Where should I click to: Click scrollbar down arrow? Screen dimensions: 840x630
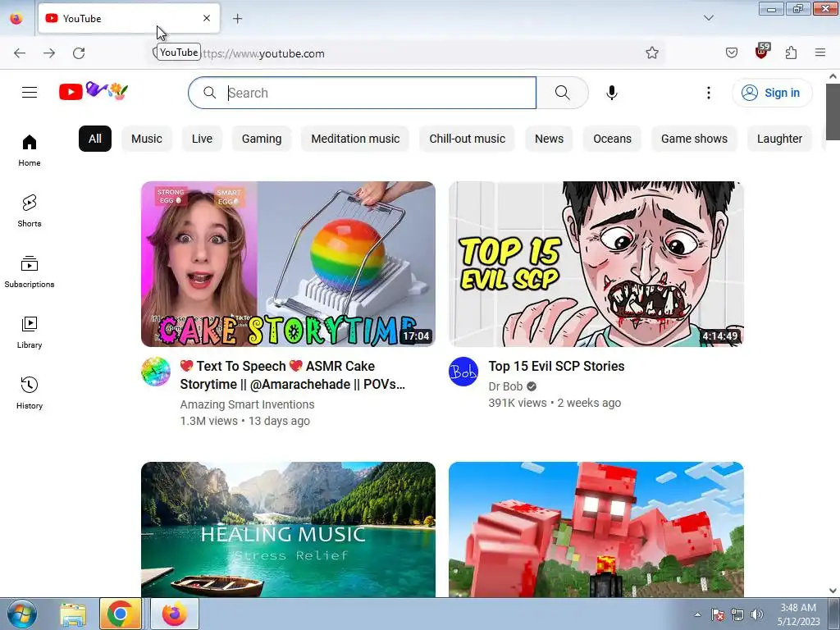(833, 591)
